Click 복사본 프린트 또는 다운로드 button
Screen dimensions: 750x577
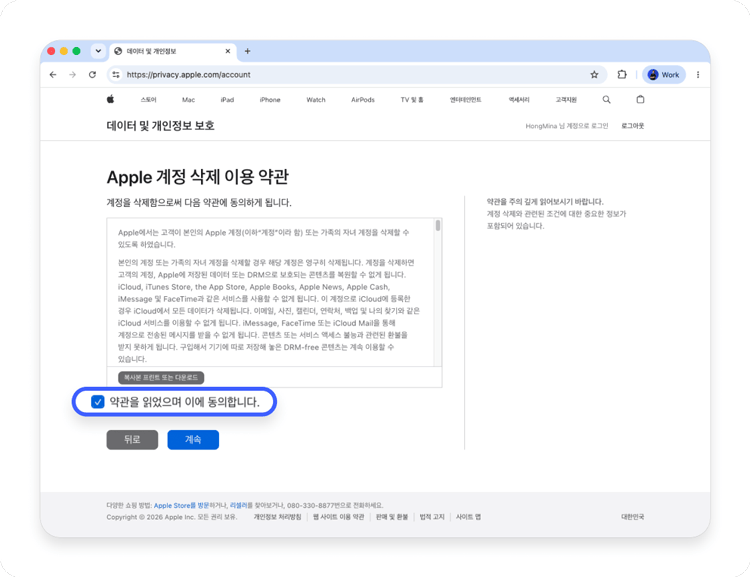coord(161,377)
